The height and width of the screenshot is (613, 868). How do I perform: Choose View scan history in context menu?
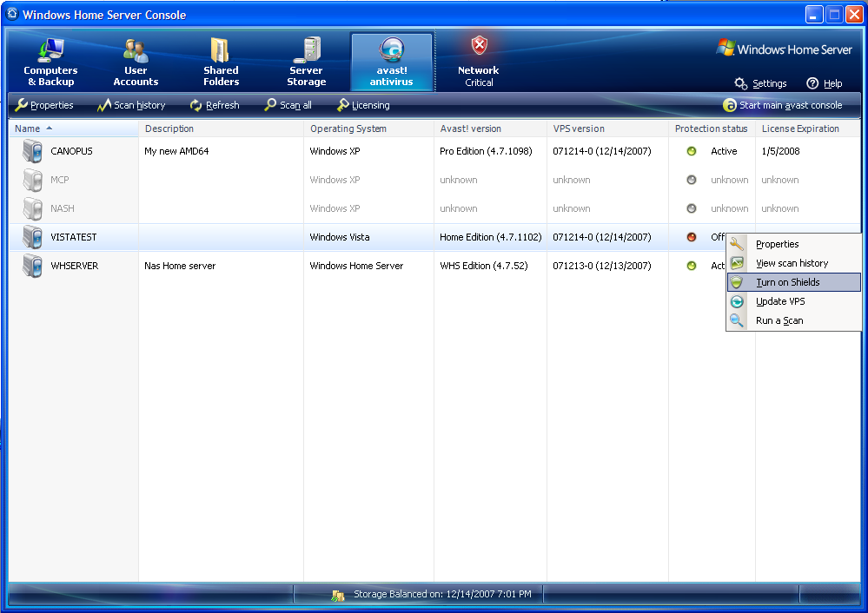794,263
